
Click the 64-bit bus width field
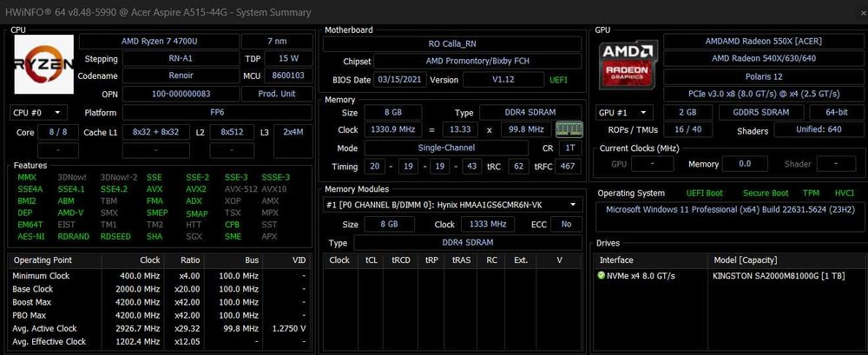[x=836, y=113]
